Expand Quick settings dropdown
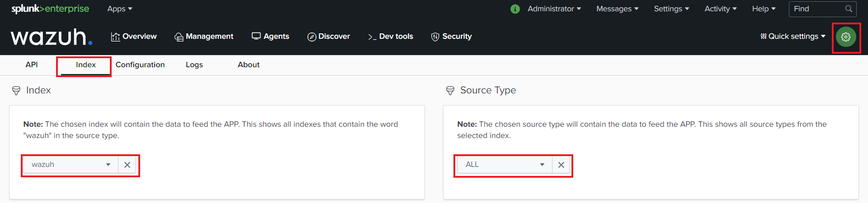868x203 pixels. pyautogui.click(x=793, y=37)
